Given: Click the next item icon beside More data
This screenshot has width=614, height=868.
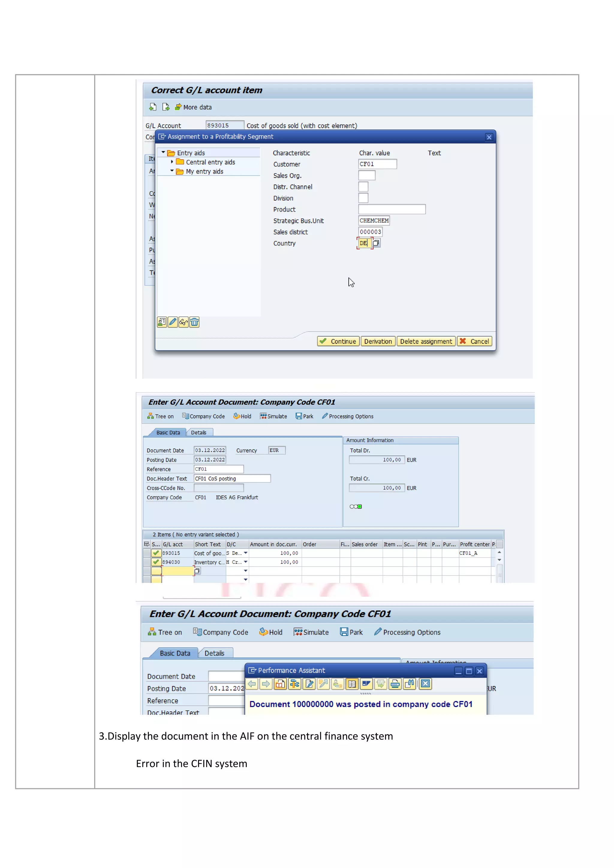Looking at the screenshot, I should pos(165,107).
